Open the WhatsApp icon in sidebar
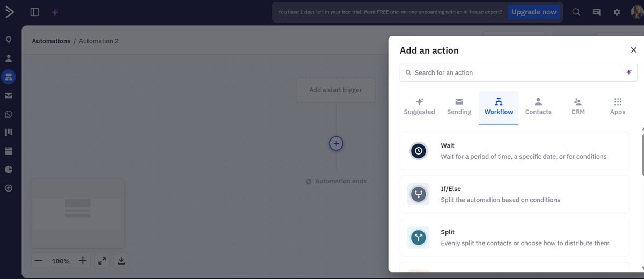Screen dimensions: 644x279 [9, 114]
